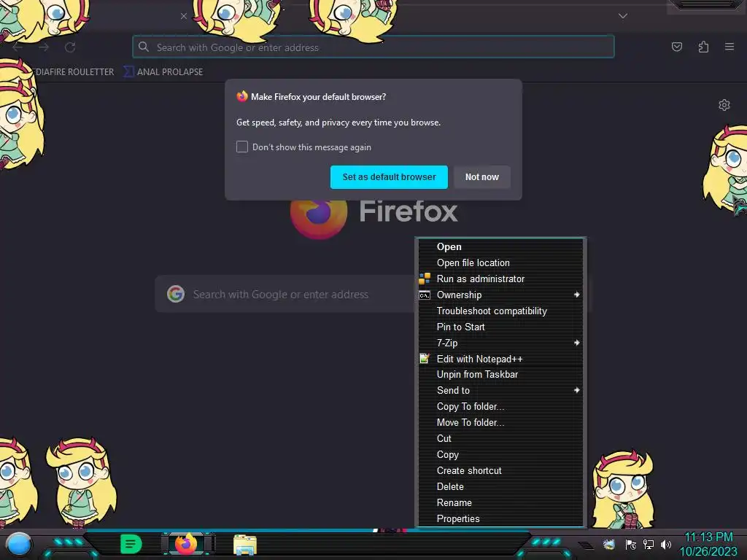
Task: Click the Back navigation arrow
Action: click(18, 47)
